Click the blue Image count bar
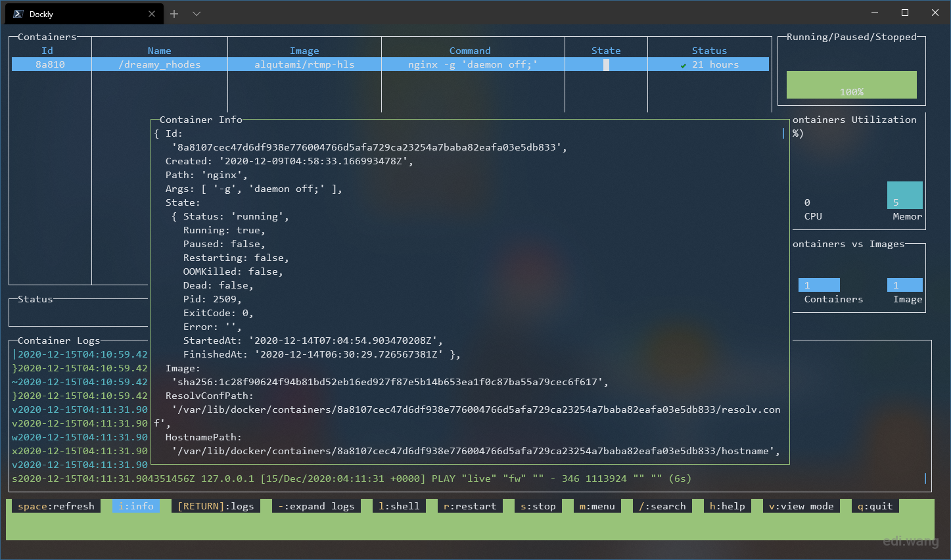The width and height of the screenshot is (951, 560). (905, 285)
